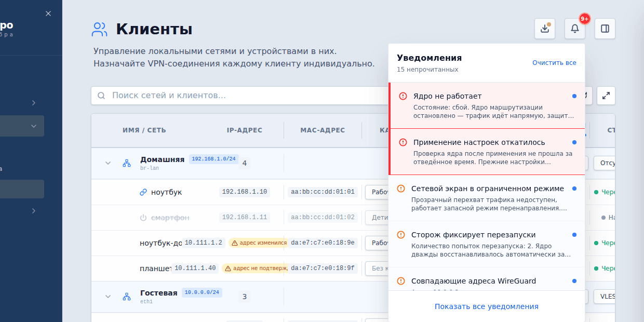Screen dimensions: 644x322
Task: Click the eth1 interface label
Action: [x=146, y=301]
